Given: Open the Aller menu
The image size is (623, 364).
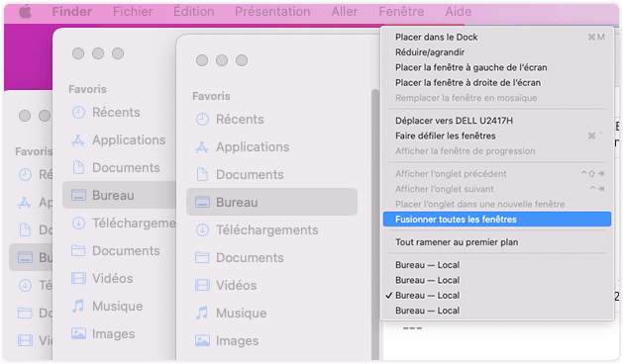Looking at the screenshot, I should tap(345, 12).
